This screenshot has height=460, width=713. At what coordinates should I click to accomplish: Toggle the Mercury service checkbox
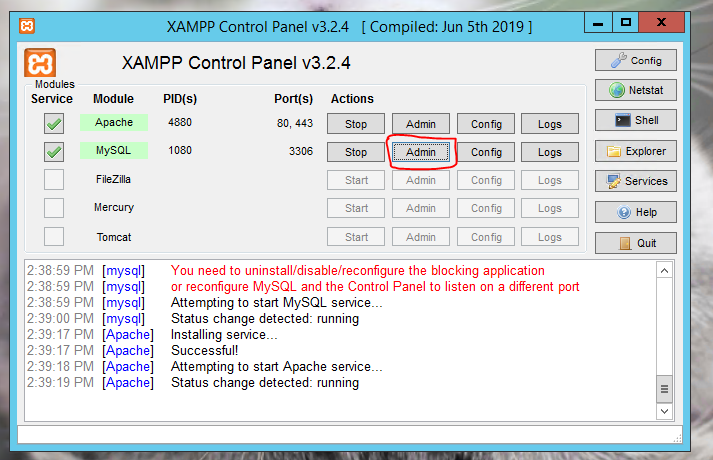[x=54, y=208]
